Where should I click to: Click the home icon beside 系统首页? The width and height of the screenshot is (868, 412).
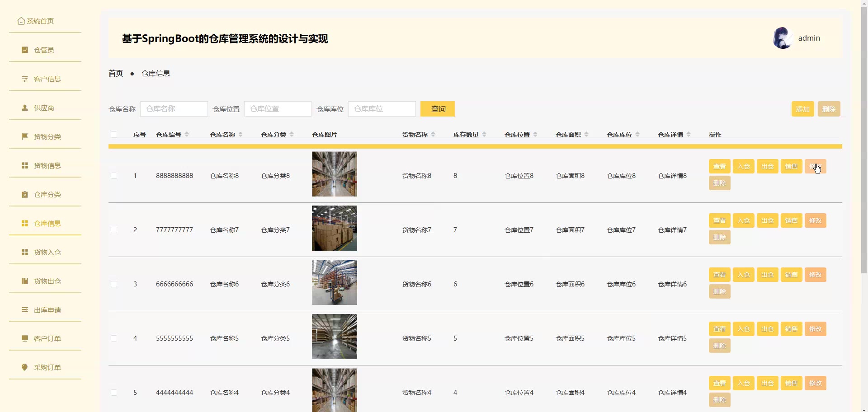[21, 21]
